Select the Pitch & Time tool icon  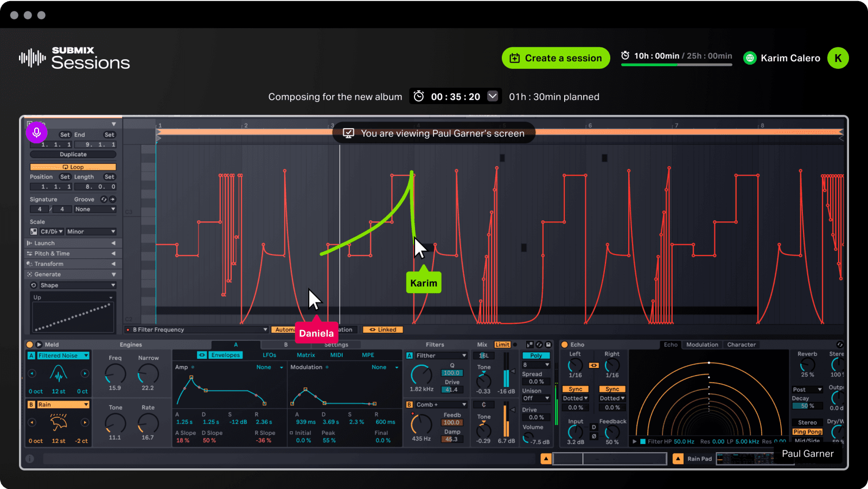click(x=29, y=253)
